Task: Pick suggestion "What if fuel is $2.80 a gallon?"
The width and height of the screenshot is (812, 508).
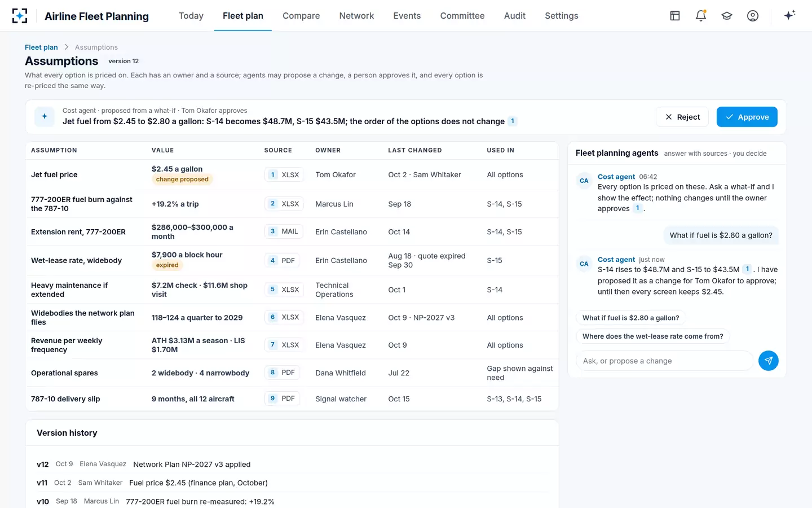Action: 630,318
